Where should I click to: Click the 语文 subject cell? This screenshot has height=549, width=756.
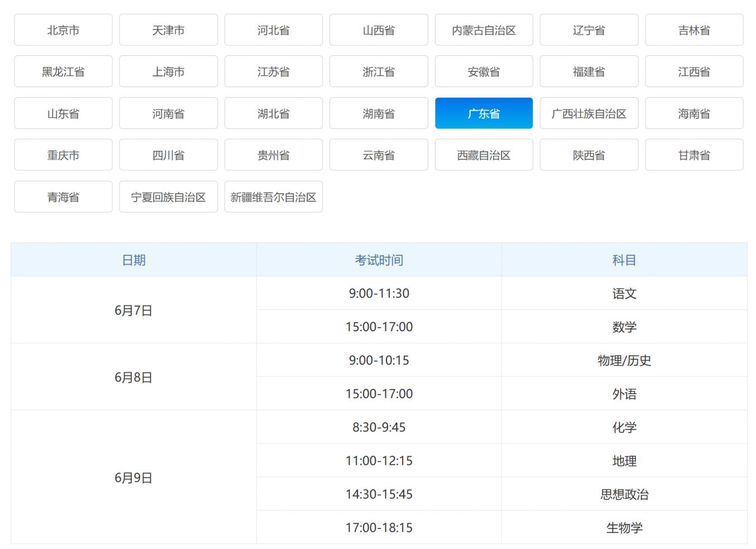(624, 293)
